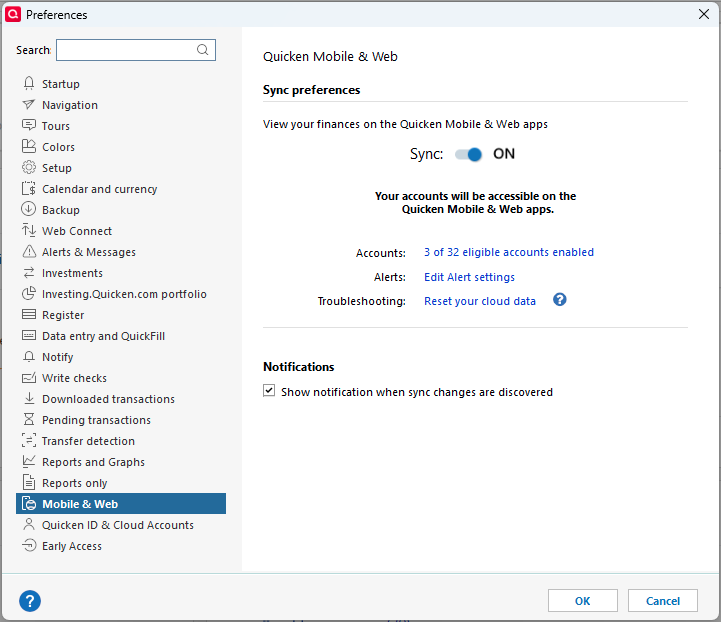
Task: Click the Alerts & Messages warning icon
Action: click(x=29, y=251)
